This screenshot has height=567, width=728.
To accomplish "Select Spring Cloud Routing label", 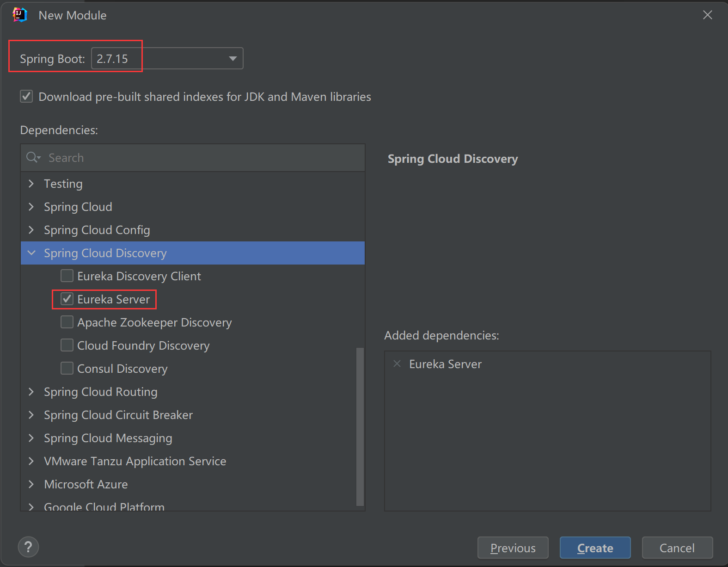I will tap(101, 392).
